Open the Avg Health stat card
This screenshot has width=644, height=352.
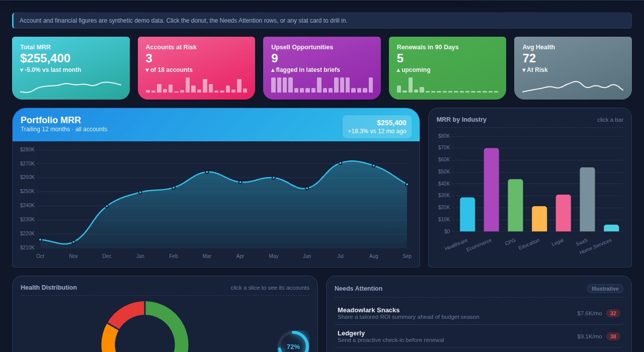click(573, 68)
